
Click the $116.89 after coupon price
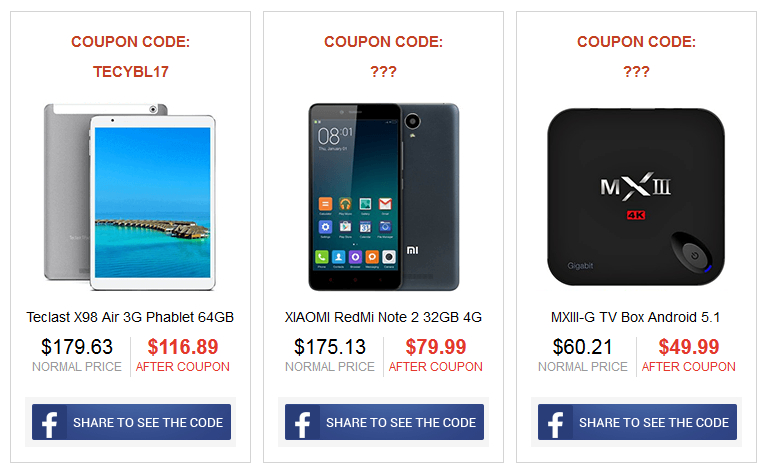coord(183,347)
